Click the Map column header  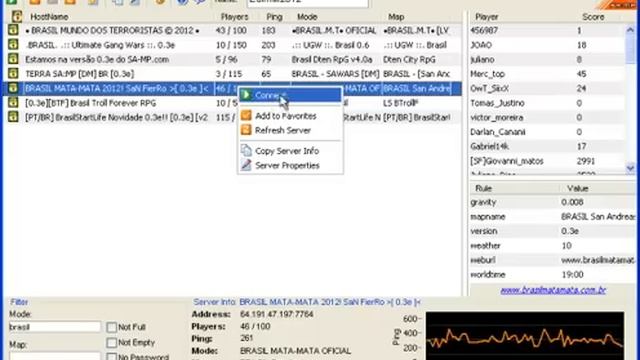[396, 17]
